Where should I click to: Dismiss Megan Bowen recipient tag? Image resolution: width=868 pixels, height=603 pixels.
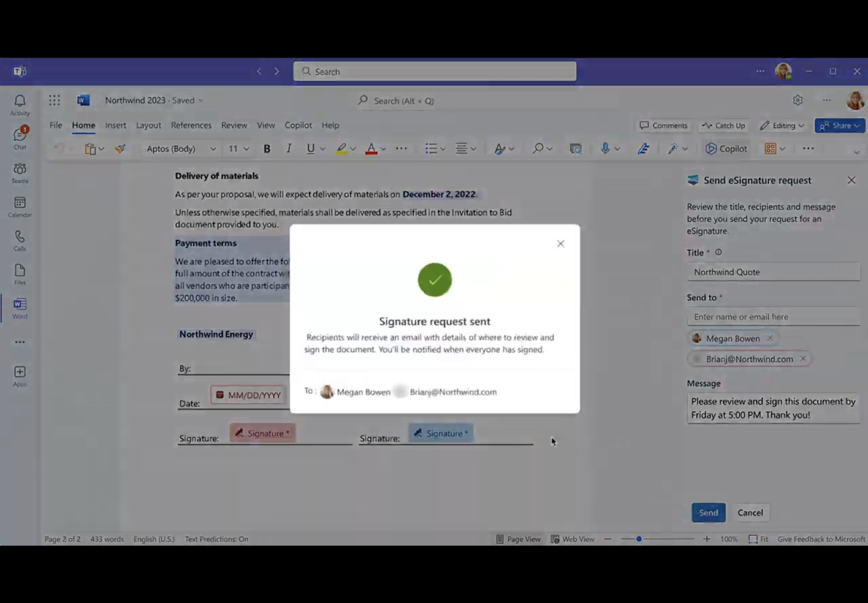click(x=770, y=338)
